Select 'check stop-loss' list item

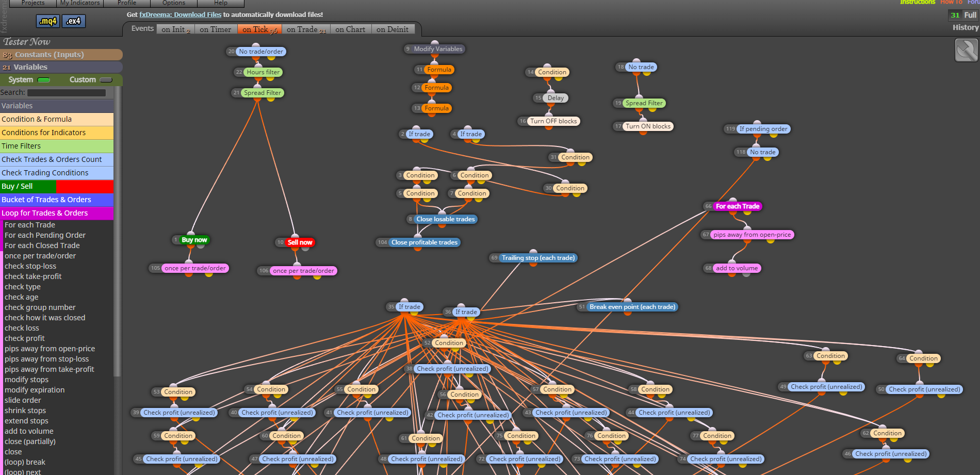[x=30, y=266]
